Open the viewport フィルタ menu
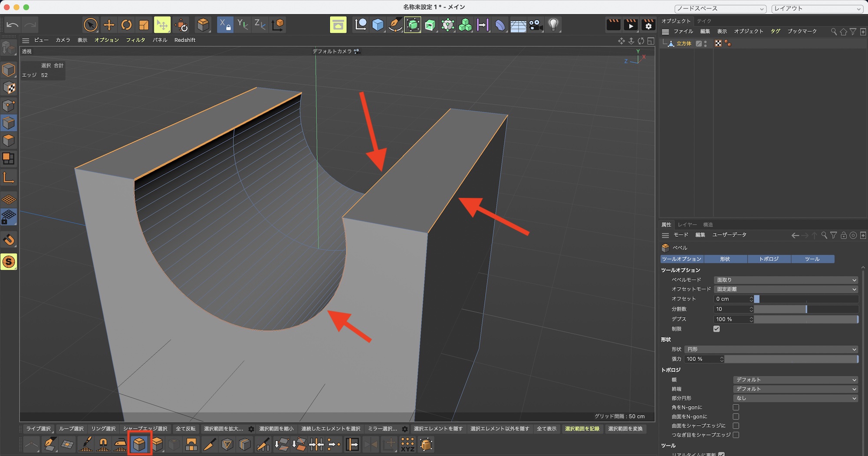 pyautogui.click(x=135, y=40)
